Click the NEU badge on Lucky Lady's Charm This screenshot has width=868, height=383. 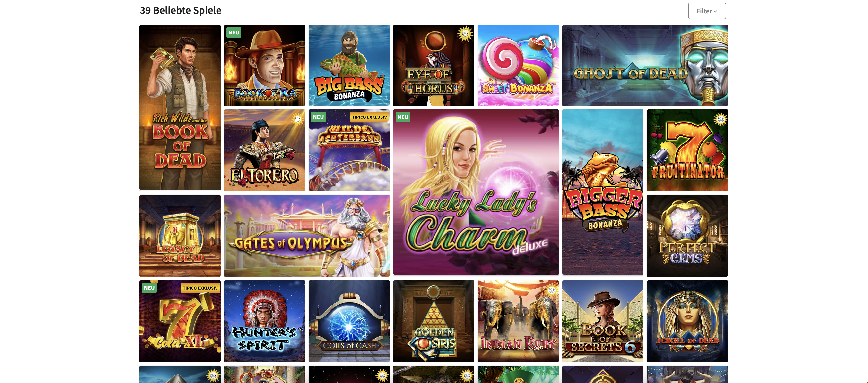click(403, 117)
